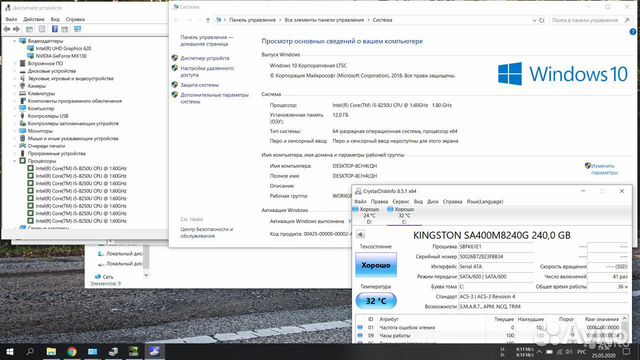Open Сервис menu in CrystalDiskInfo
This screenshot has width=640, height=360.
click(x=400, y=202)
